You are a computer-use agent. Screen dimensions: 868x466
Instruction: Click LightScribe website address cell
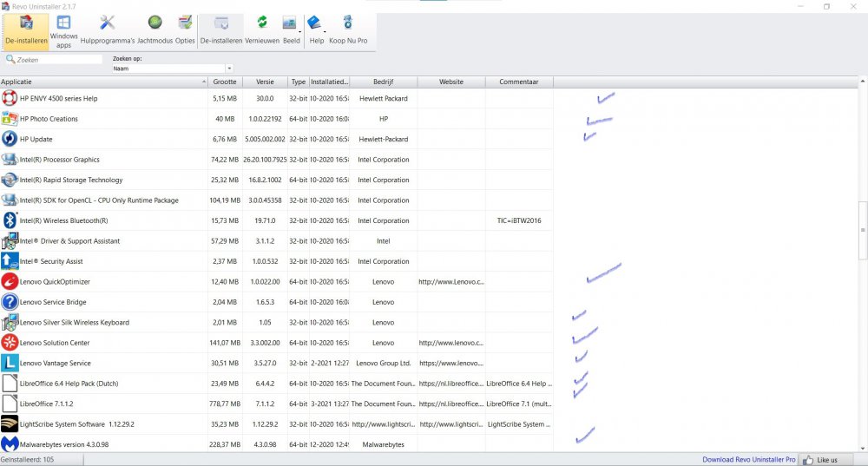point(451,424)
